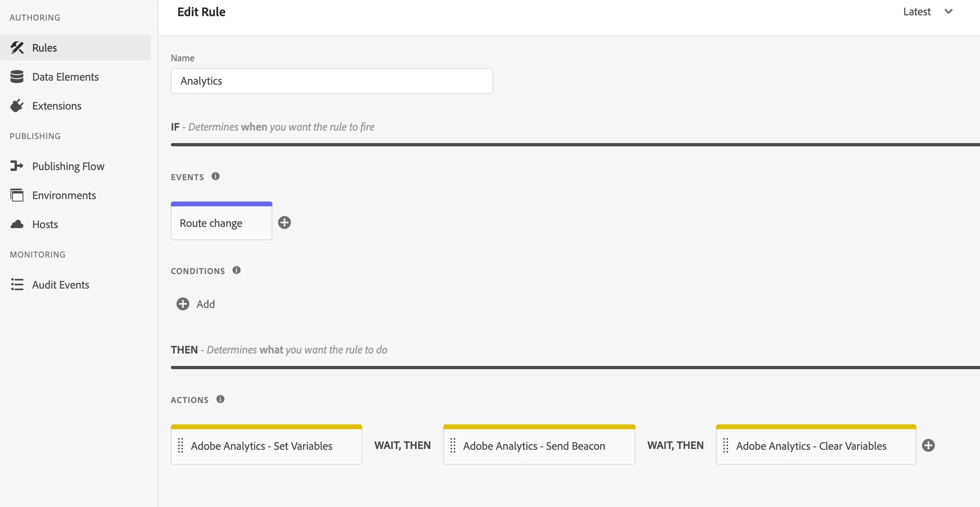Click the Audit Events list icon
980x507 pixels.
coord(17,285)
